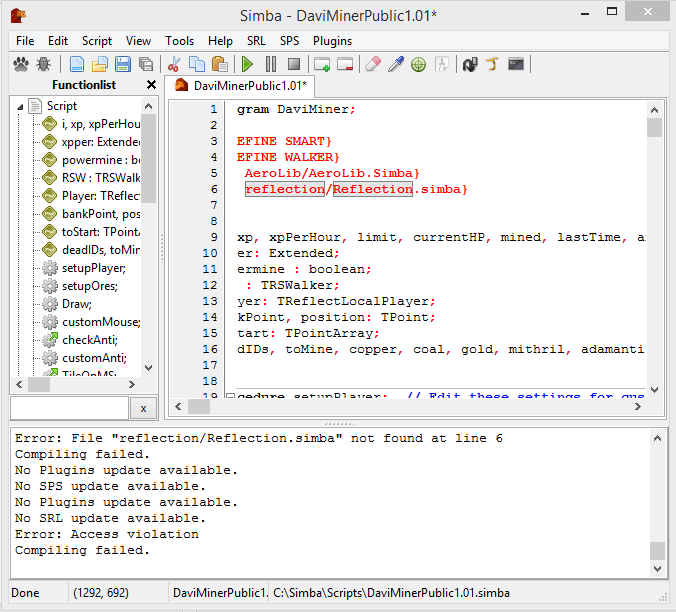Click the bug debug toolbar icon
The width and height of the screenshot is (676, 612).
[43, 65]
